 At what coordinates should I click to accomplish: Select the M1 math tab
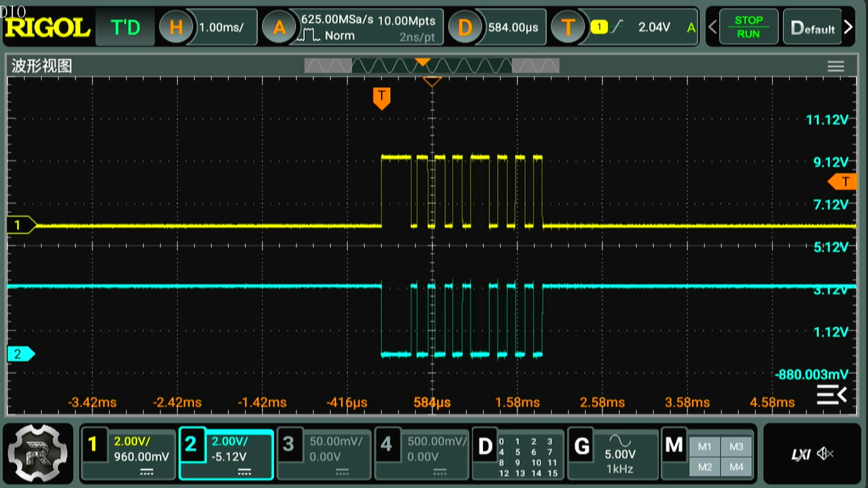pyautogui.click(x=704, y=447)
